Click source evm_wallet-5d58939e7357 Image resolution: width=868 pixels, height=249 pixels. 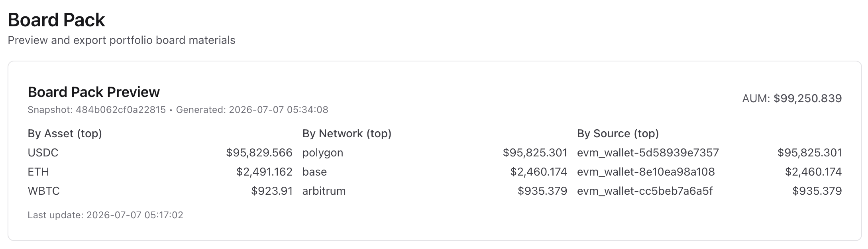pyautogui.click(x=648, y=153)
